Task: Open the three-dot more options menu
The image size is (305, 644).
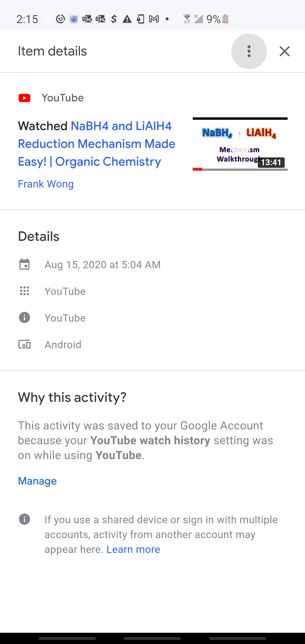Action: (249, 51)
